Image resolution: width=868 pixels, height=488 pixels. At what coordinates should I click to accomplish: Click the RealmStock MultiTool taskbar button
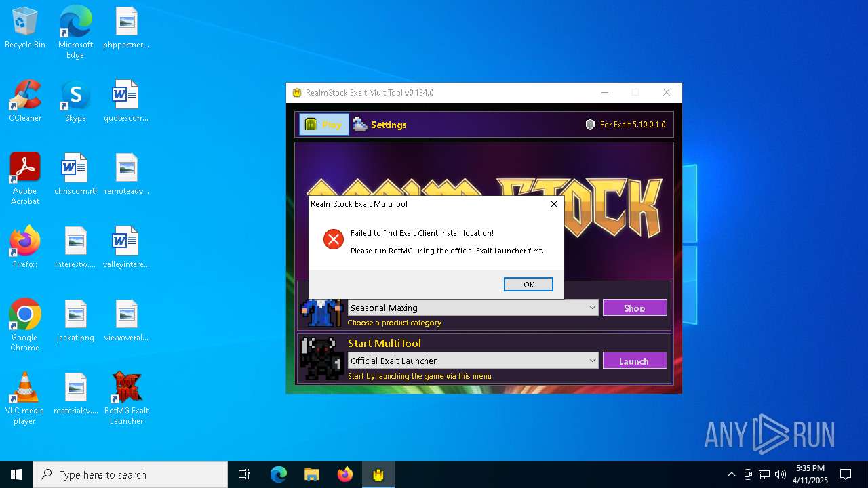point(378,474)
